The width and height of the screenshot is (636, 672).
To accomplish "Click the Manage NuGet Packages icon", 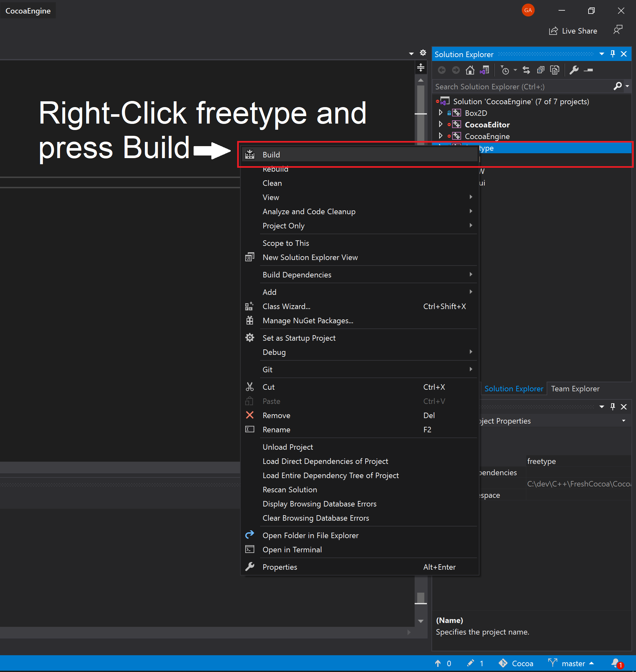I will 249,320.
